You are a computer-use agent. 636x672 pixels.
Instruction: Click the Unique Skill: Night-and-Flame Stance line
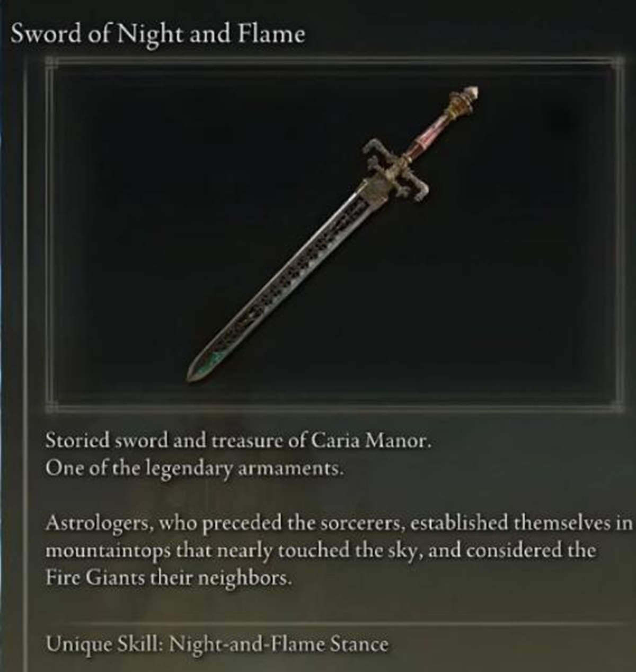point(217,644)
